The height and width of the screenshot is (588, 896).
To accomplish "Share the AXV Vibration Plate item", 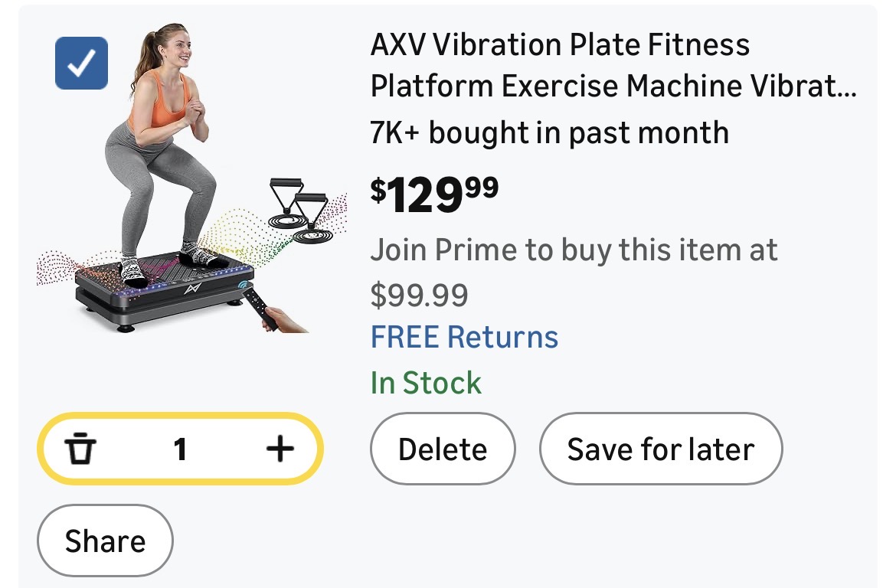I will (105, 541).
